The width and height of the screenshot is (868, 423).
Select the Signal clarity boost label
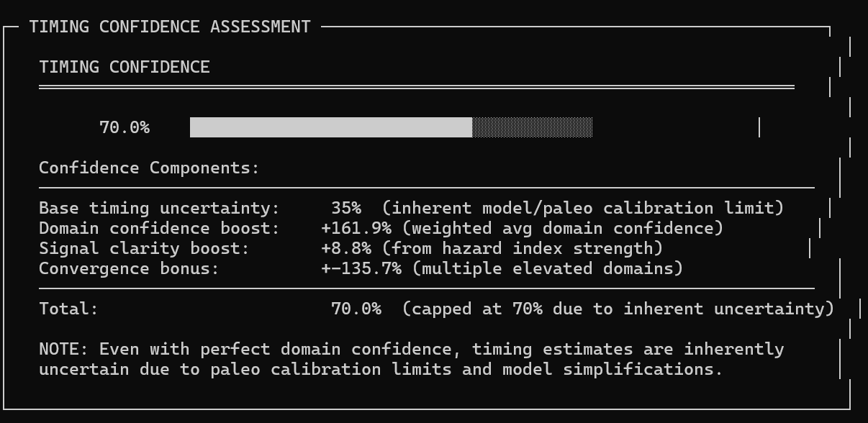pyautogui.click(x=144, y=249)
